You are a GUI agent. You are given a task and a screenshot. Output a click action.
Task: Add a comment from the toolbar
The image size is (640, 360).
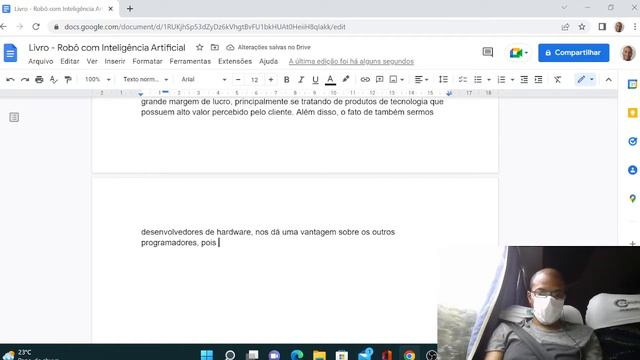(380, 80)
